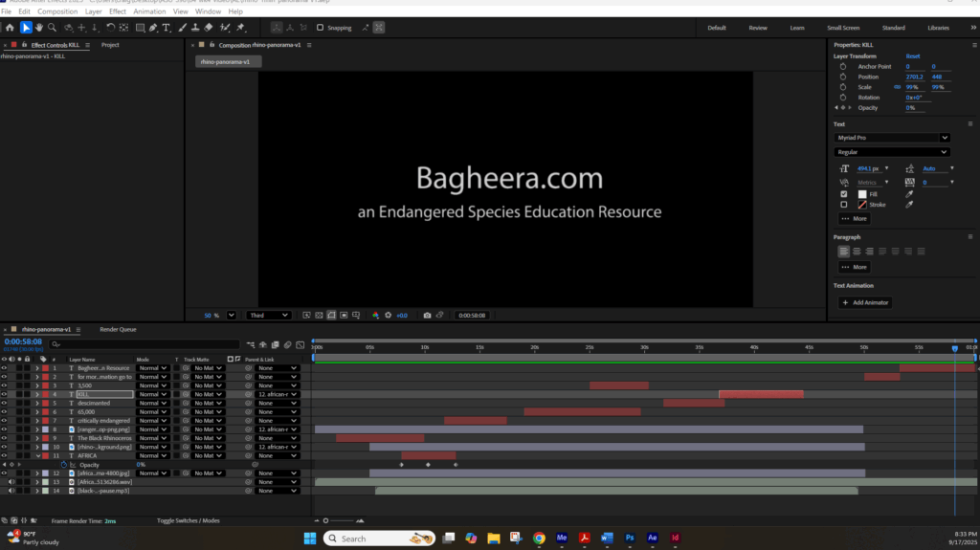This screenshot has width=980, height=550.
Task: Open the Animation menu
Action: pyautogui.click(x=149, y=11)
